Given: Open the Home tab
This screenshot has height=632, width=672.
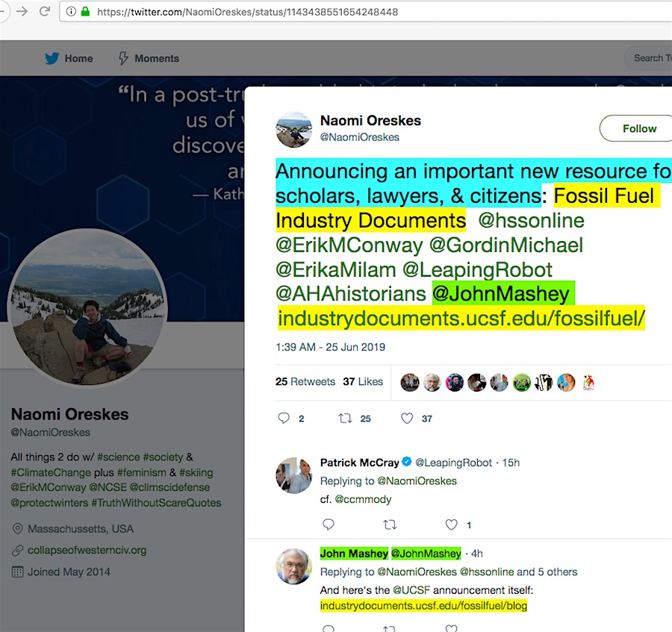Looking at the screenshot, I should (x=69, y=58).
